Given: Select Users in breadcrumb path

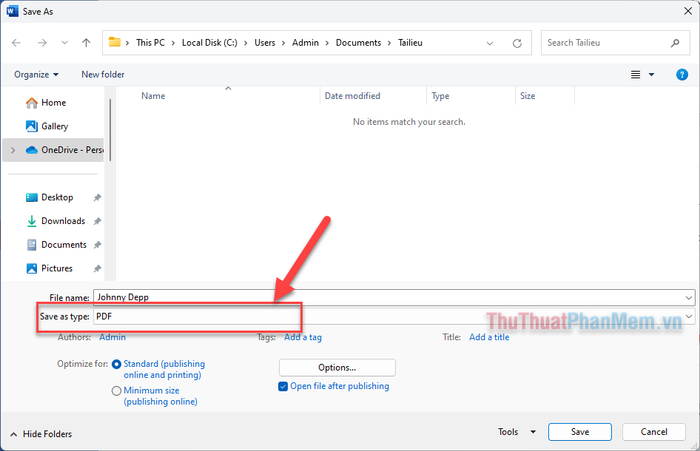Looking at the screenshot, I should tap(265, 43).
